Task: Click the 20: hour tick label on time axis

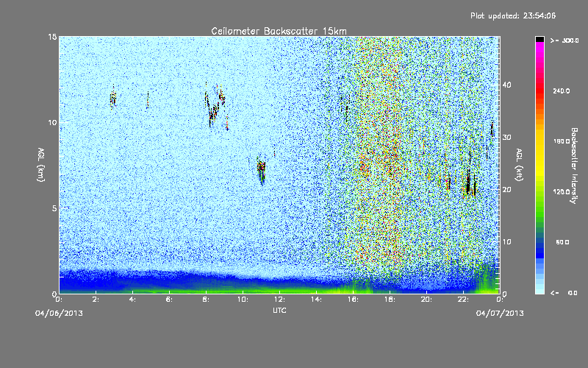Action: (426, 300)
